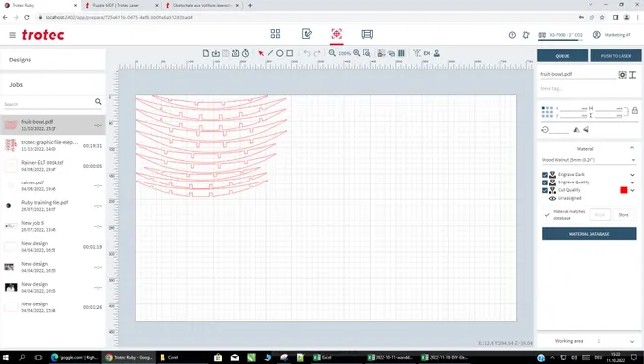Select the Prepare crosshair view
Screen dimensions: 644x364
pos(337,34)
